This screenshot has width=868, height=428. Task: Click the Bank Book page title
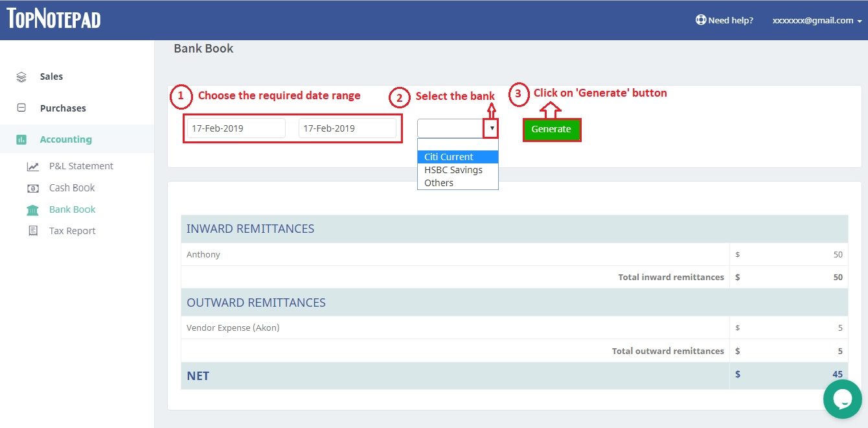203,49
